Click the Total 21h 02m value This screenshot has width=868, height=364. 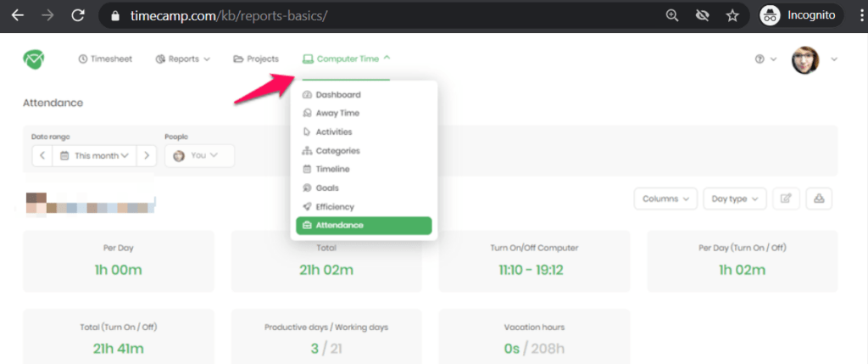tap(326, 271)
